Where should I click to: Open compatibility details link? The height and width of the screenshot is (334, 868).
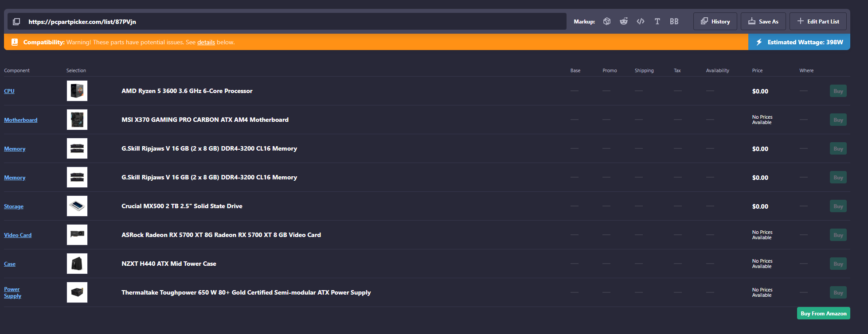click(x=206, y=42)
